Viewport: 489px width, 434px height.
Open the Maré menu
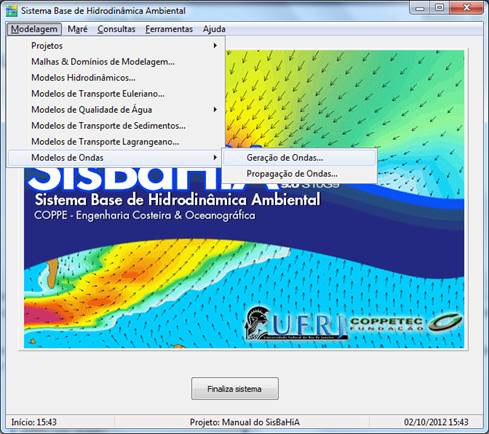[x=77, y=29]
